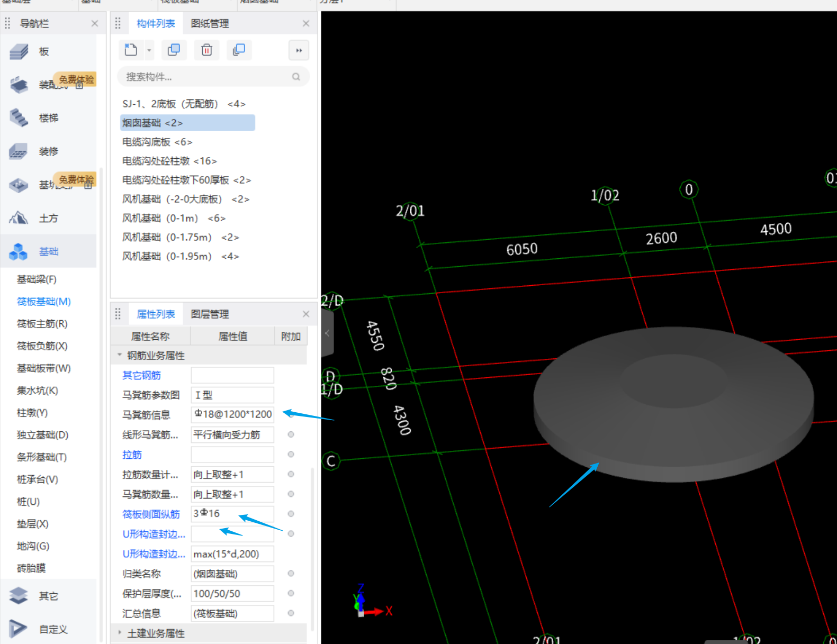Toggle 附加 for 马凳筋数量 row
The width and height of the screenshot is (837, 644).
291,494
